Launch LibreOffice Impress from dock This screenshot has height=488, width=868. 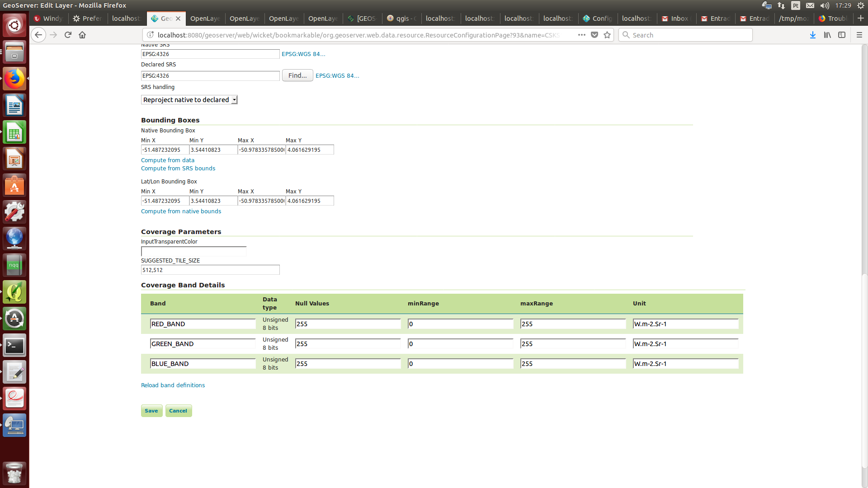[x=14, y=159]
